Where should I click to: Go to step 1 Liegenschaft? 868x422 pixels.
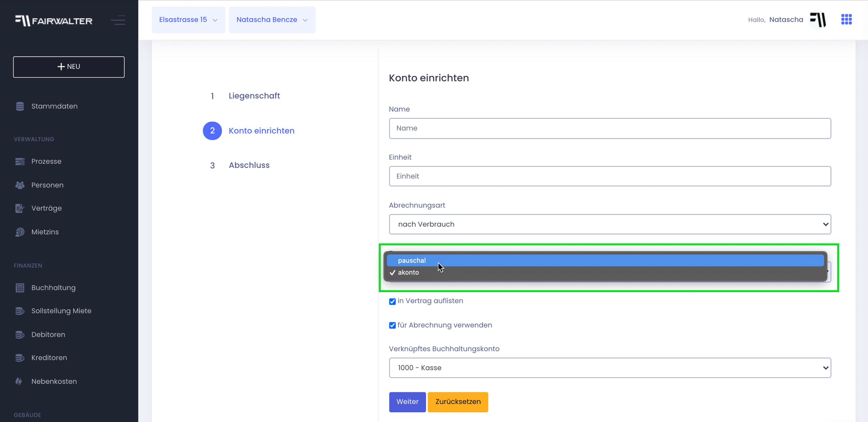pos(245,96)
